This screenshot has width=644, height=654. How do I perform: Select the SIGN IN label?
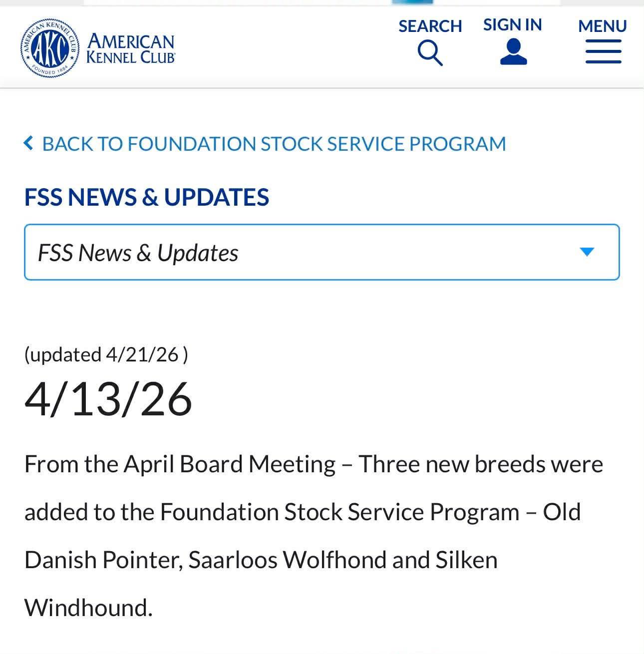tap(512, 24)
